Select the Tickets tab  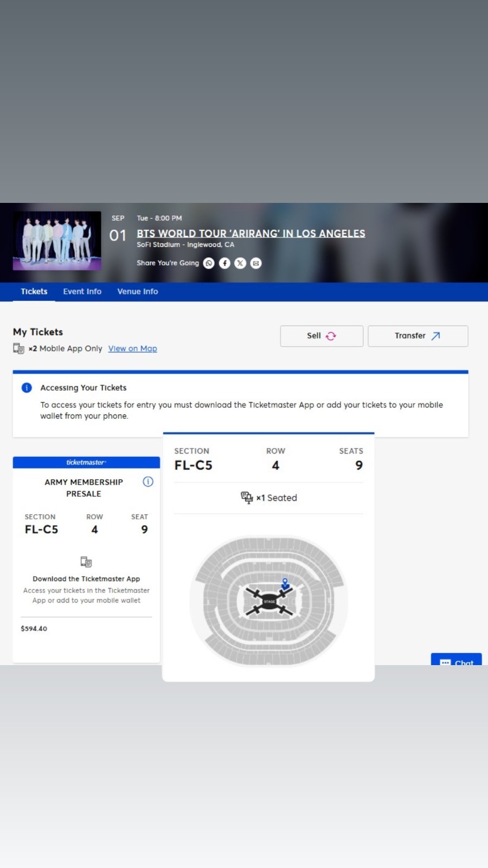point(34,291)
